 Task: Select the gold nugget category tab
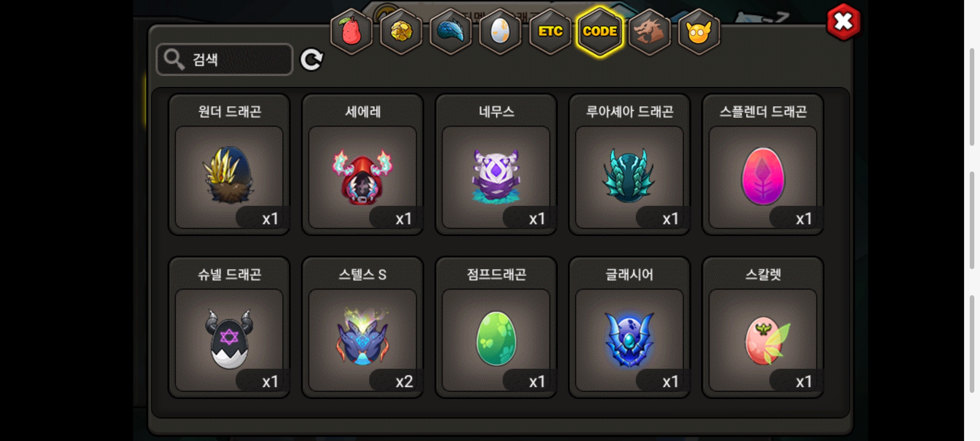[x=401, y=31]
